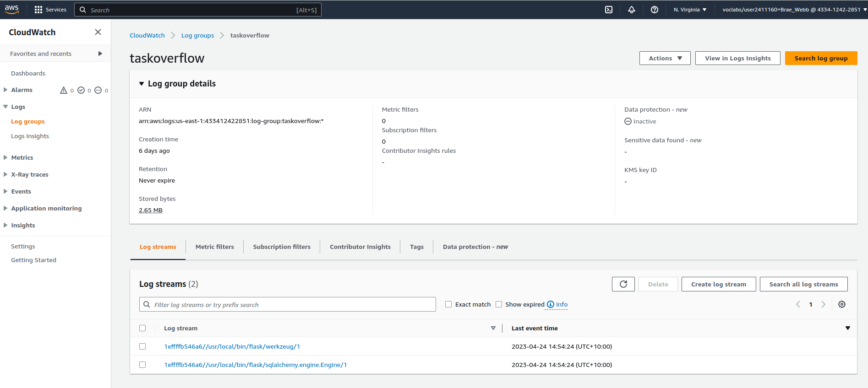Expand the Metrics navigation section

click(5, 157)
